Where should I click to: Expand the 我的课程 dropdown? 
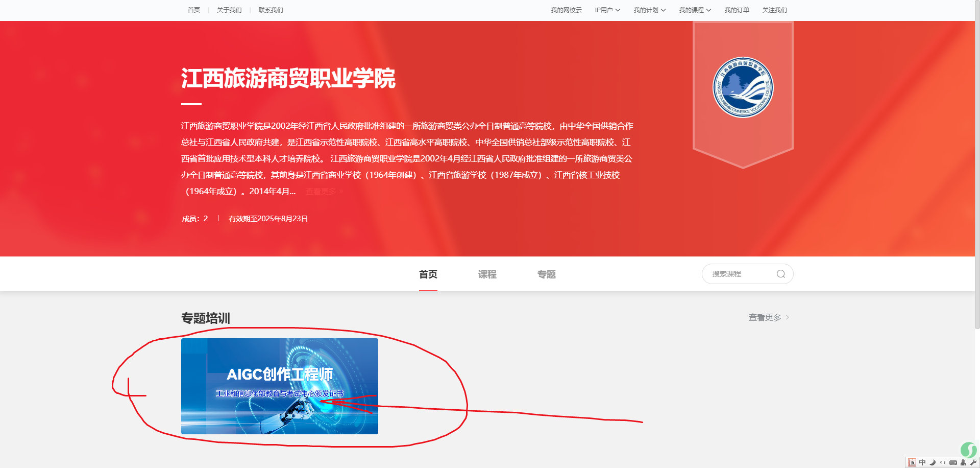click(695, 10)
